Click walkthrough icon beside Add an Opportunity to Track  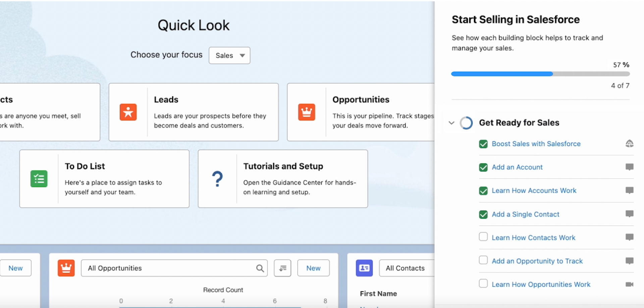(630, 261)
